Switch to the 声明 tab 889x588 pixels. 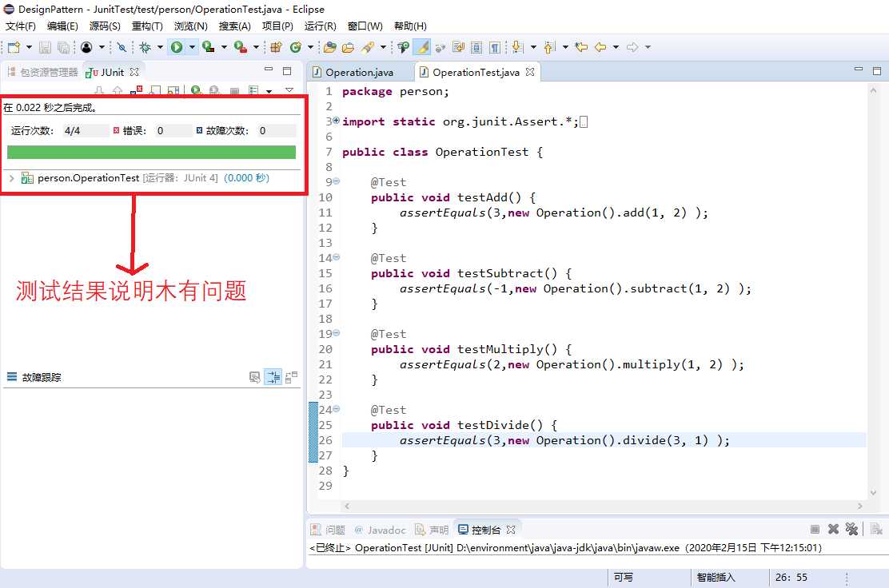[x=432, y=530]
